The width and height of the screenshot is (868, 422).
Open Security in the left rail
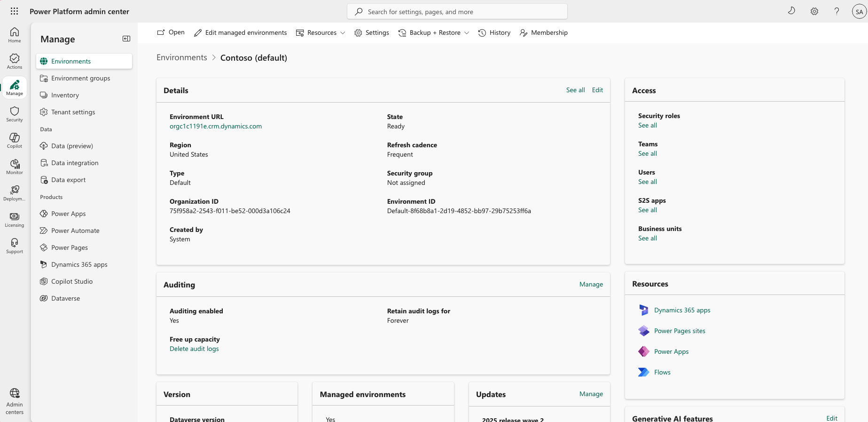point(15,114)
